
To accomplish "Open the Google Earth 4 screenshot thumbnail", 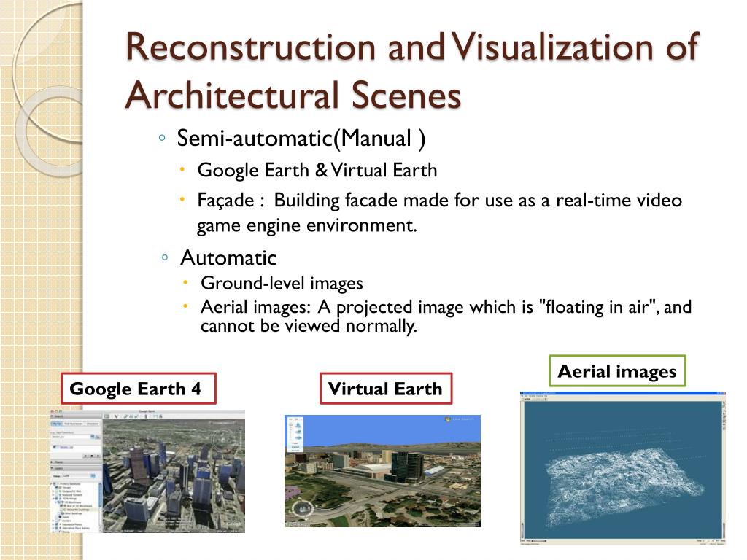I will [147, 470].
